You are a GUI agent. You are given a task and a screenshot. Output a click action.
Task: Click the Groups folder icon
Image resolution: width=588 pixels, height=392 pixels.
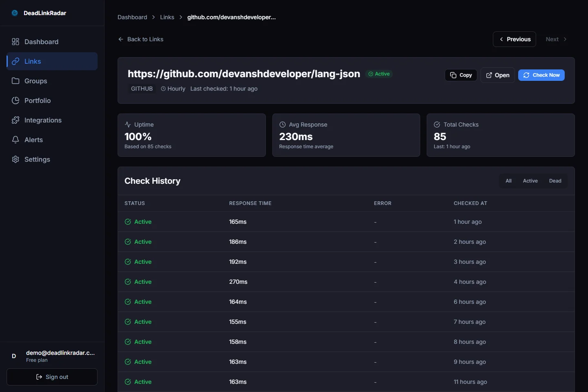click(16, 81)
